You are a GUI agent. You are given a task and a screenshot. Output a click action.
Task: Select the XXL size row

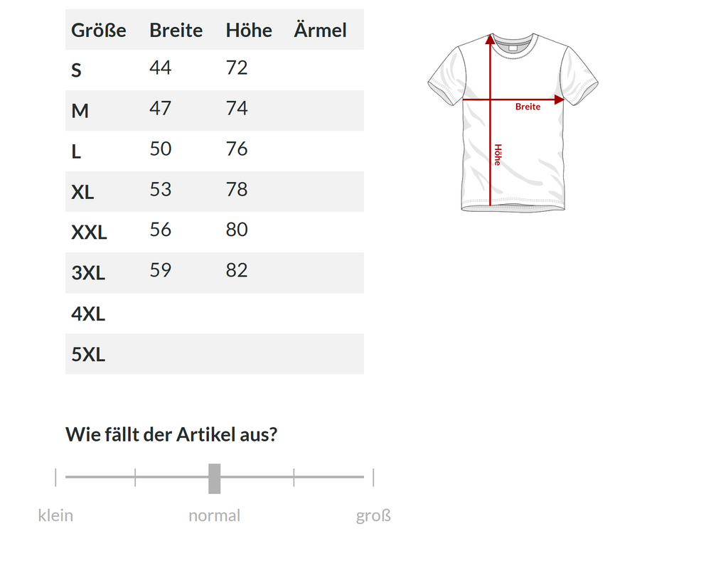215,232
